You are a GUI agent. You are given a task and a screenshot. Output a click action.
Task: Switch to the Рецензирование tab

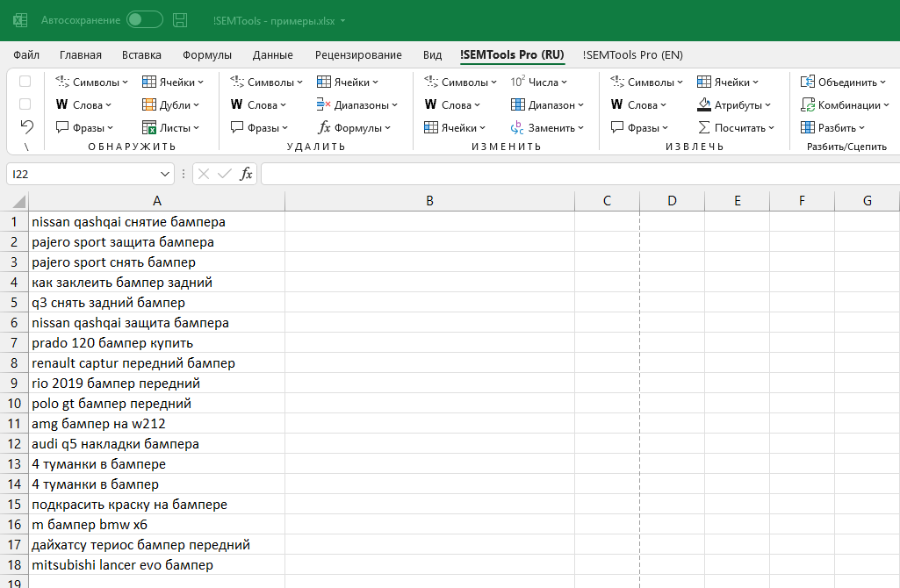click(x=358, y=55)
